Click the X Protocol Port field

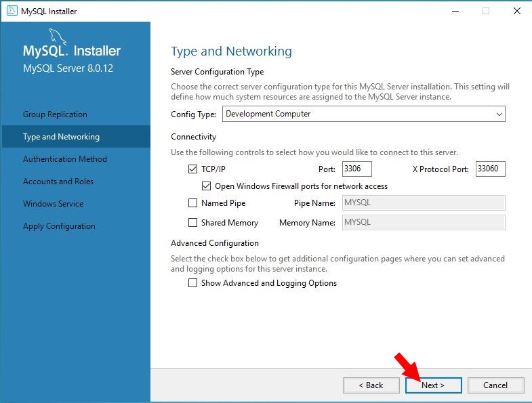(x=490, y=169)
